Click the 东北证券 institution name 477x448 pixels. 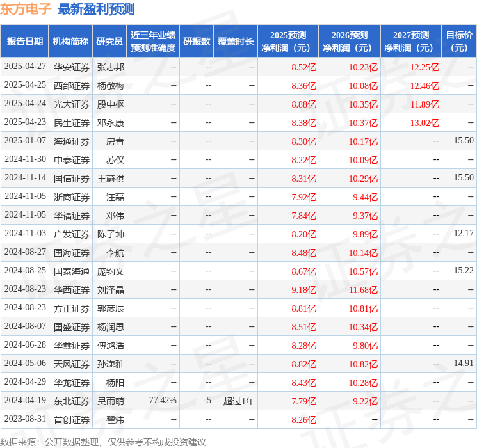(x=72, y=401)
